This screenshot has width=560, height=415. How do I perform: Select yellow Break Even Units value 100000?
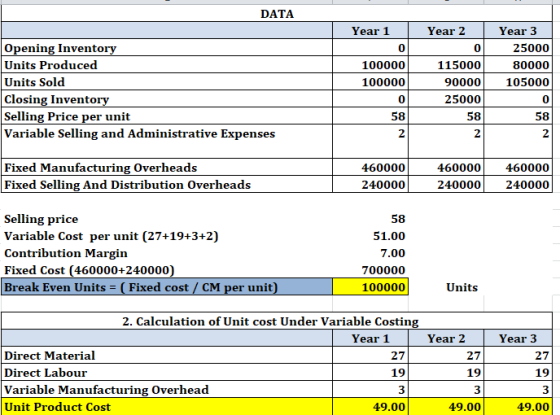coord(370,287)
